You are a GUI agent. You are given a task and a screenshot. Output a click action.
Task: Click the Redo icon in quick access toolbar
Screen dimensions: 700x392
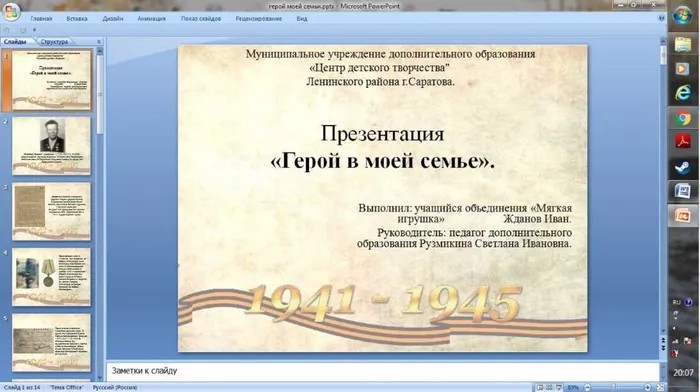23,30
